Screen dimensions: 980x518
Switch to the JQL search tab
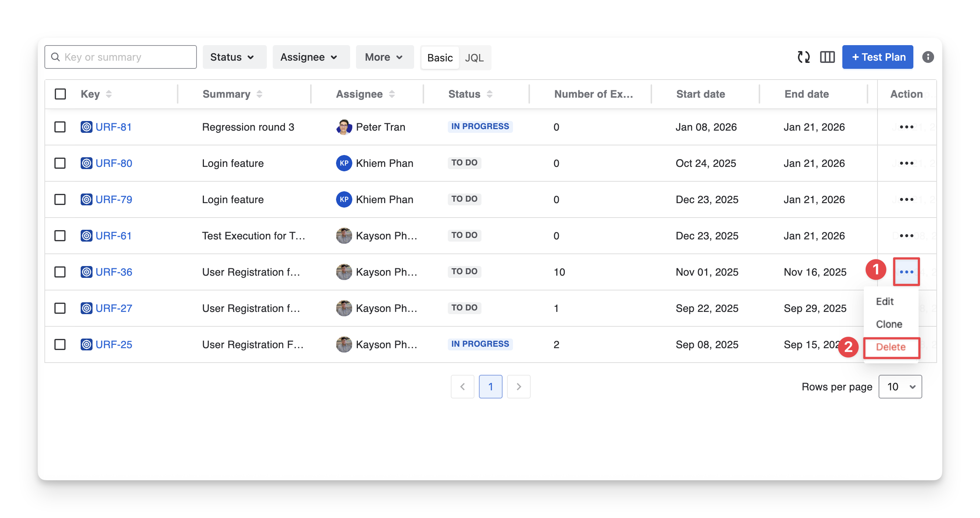[474, 58]
